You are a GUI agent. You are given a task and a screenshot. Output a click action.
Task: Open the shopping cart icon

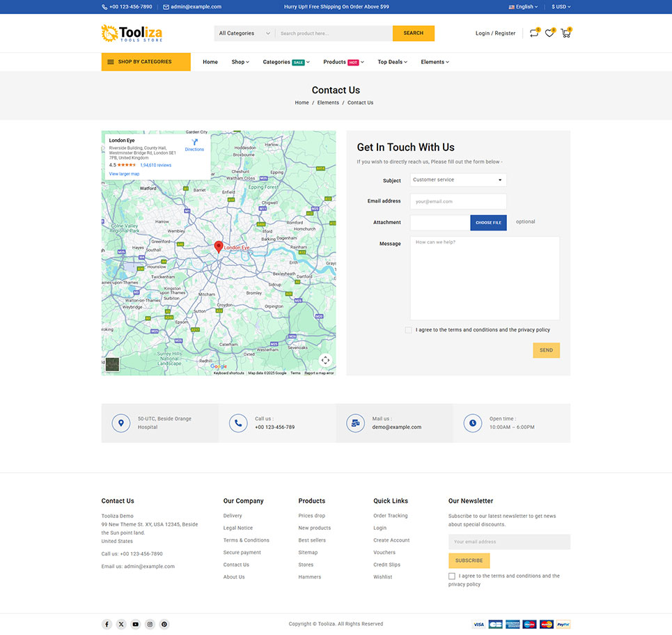(x=565, y=33)
